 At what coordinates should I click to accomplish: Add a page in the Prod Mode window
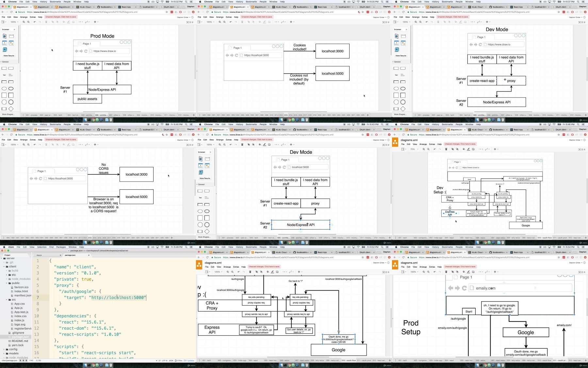pyautogui.click(x=194, y=115)
